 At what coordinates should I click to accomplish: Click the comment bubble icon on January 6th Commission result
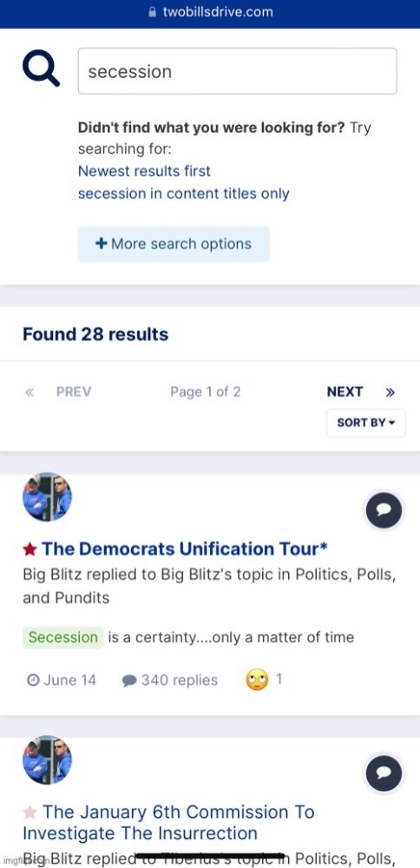point(384,773)
